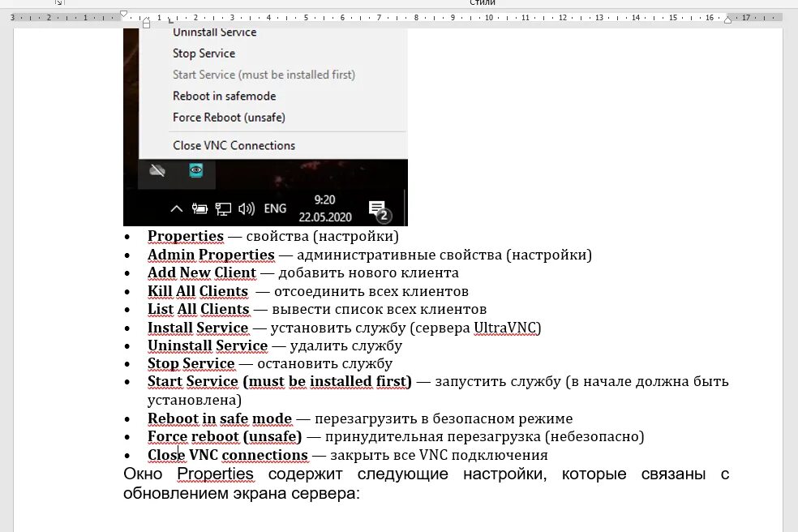Click the UltraVNC eye icon in the pictured tray
Screen dimensions: 798x532
pos(196,170)
